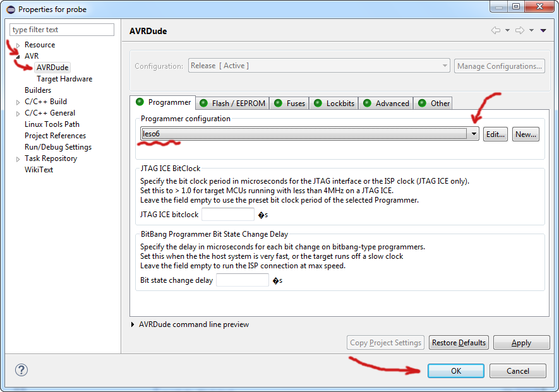Confirm the dialog with OK
Viewport: 559px width, 392px height.
pyautogui.click(x=456, y=371)
